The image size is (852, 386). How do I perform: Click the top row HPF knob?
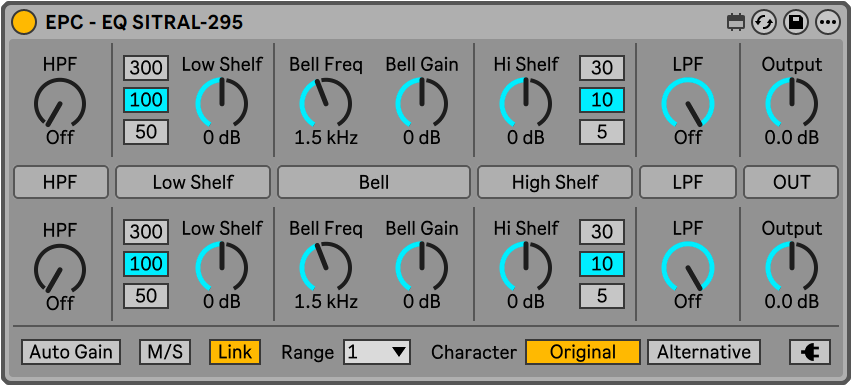point(60,104)
